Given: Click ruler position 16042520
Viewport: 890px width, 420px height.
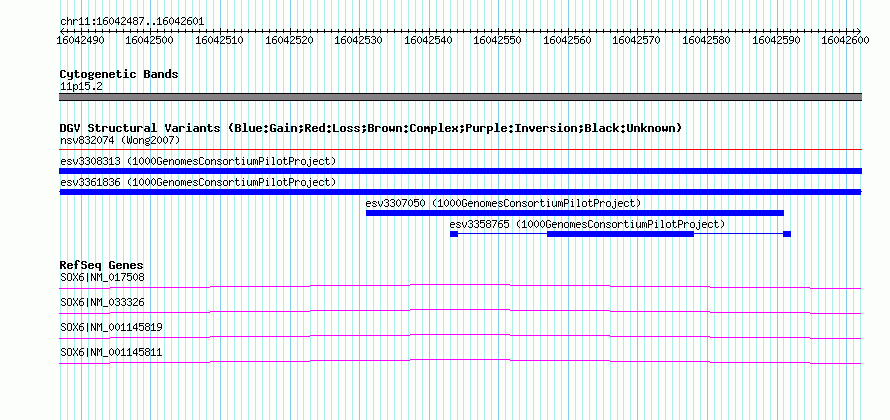Looking at the screenshot, I should pyautogui.click(x=289, y=40).
